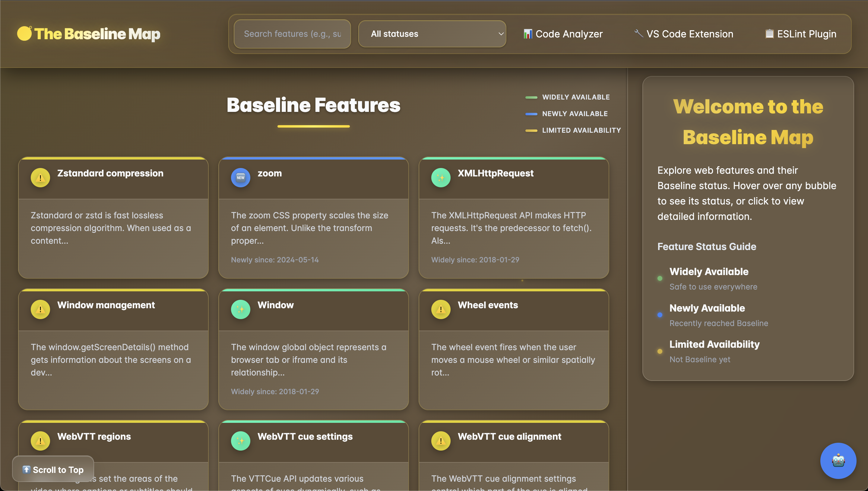This screenshot has width=868, height=491.
Task: Click sparkle icon on WebVTT cue settings card
Action: 240,441
